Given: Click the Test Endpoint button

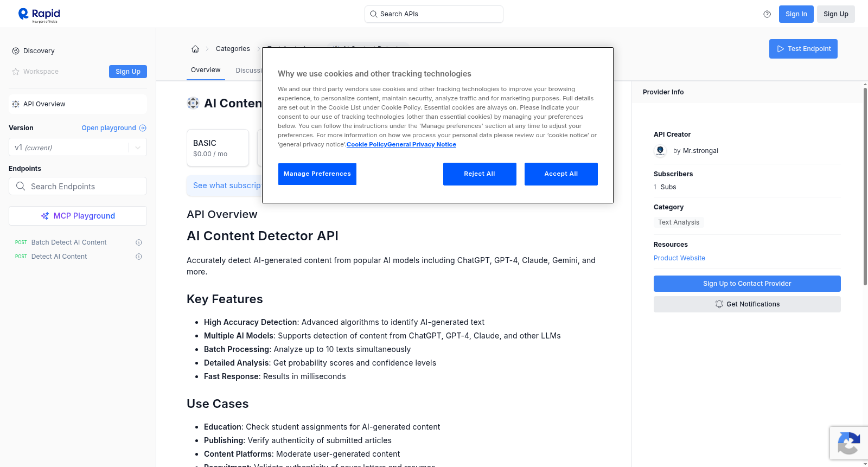Looking at the screenshot, I should click(x=803, y=49).
